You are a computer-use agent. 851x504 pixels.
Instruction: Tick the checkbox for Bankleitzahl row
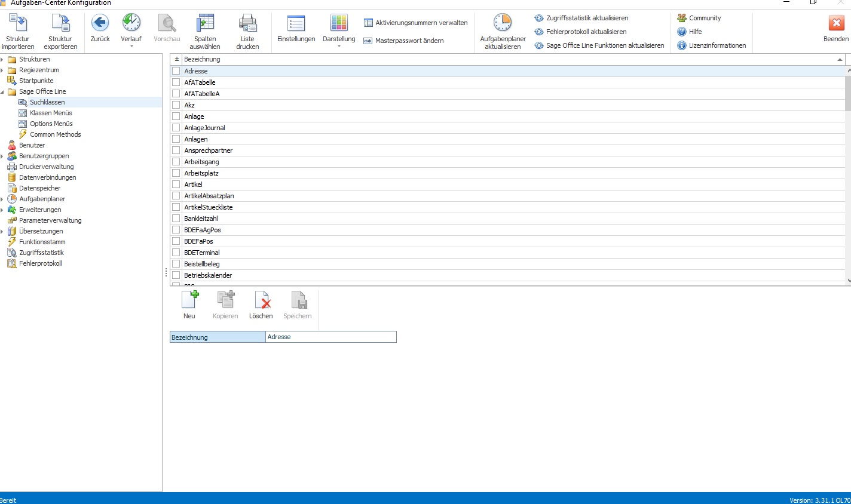[x=176, y=219]
